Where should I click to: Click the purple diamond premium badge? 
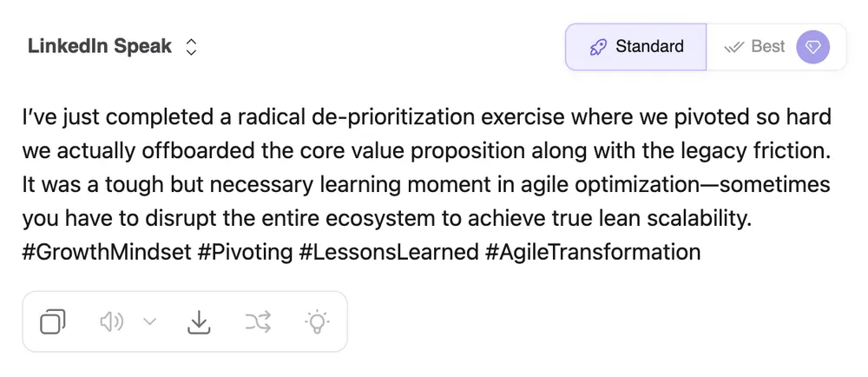pyautogui.click(x=813, y=47)
